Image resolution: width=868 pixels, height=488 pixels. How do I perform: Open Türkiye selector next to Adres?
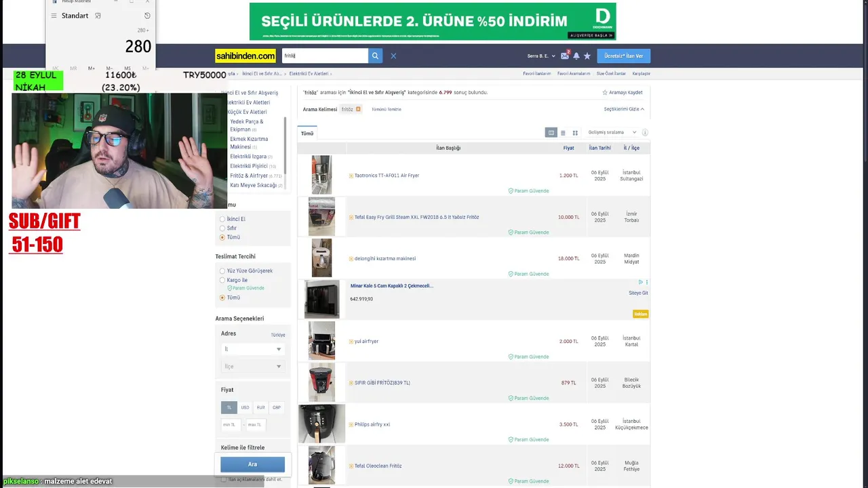coord(278,335)
